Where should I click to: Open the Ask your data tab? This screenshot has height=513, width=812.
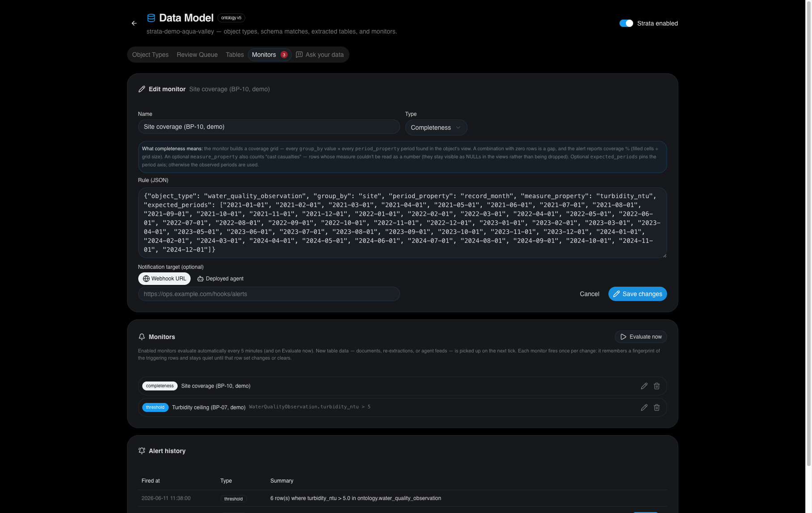320,55
